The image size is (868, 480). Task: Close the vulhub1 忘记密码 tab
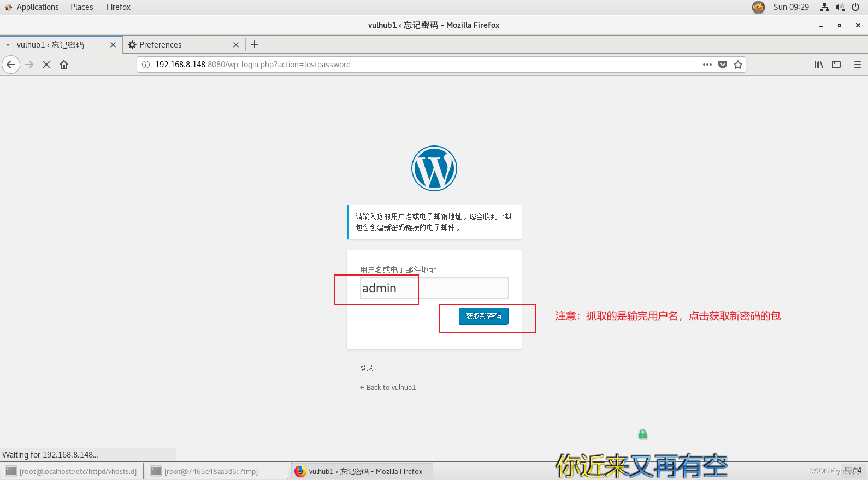pyautogui.click(x=113, y=45)
